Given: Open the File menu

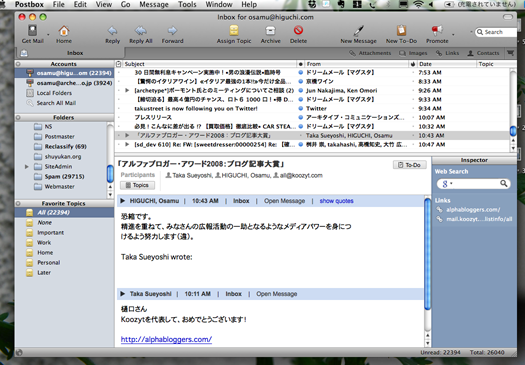Looking at the screenshot, I should click(x=59, y=4).
